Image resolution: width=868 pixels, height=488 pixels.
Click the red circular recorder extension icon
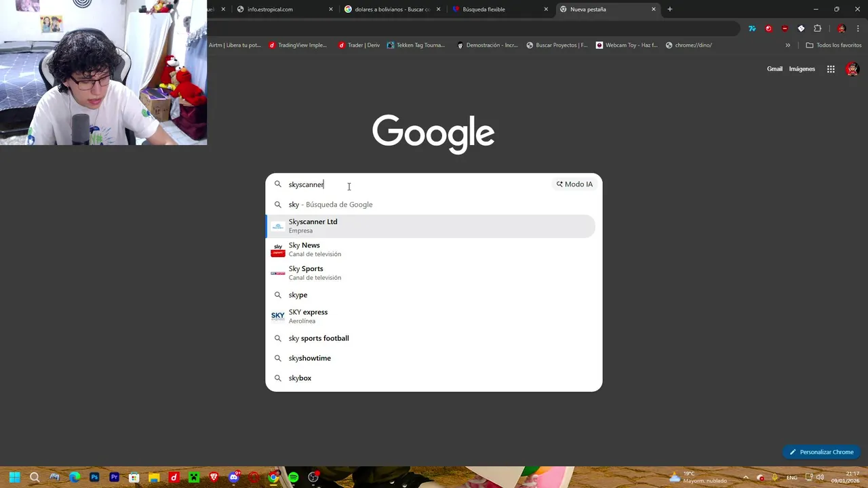(768, 28)
